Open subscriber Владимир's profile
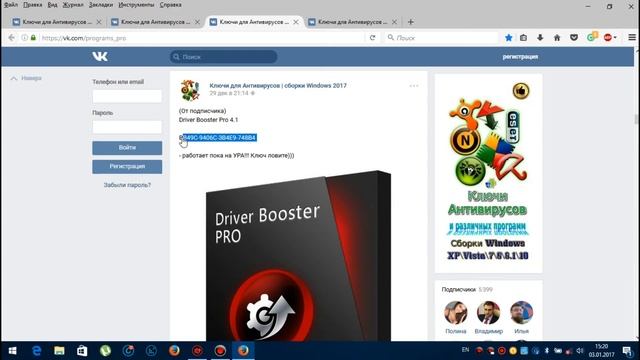 pos(489,317)
